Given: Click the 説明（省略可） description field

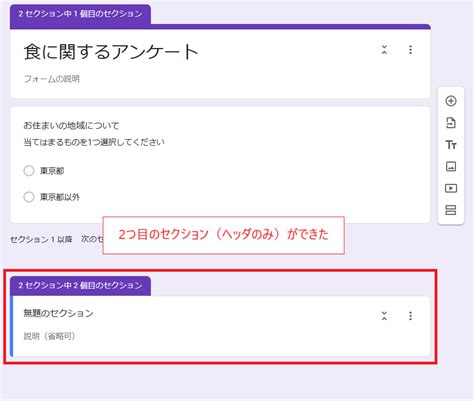Looking at the screenshot, I should (x=50, y=336).
